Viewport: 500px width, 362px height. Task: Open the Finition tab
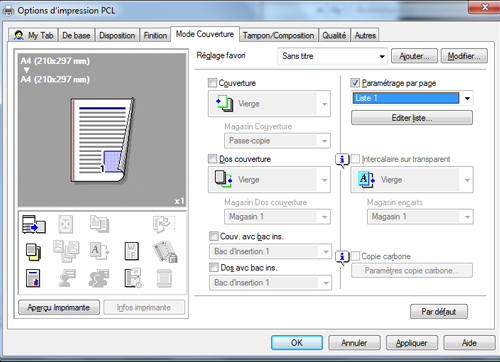(155, 35)
